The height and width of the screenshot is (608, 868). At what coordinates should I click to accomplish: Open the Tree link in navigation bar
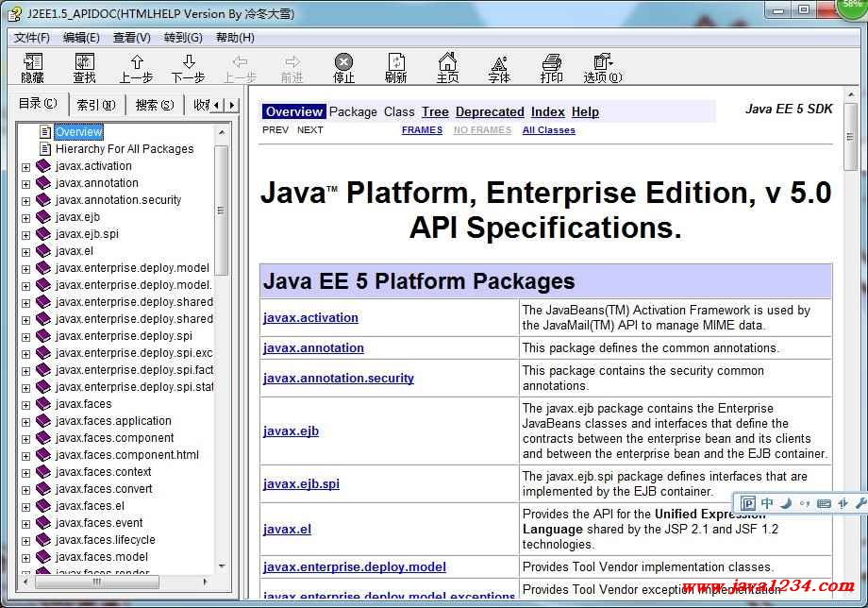click(435, 111)
